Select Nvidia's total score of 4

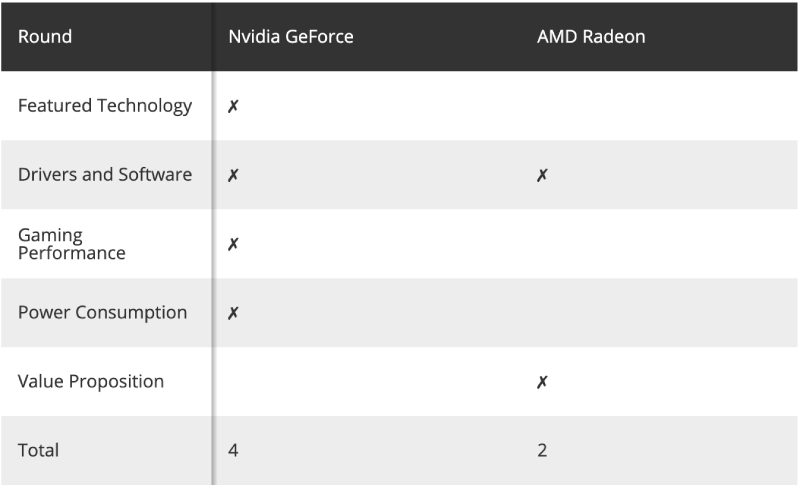click(233, 451)
